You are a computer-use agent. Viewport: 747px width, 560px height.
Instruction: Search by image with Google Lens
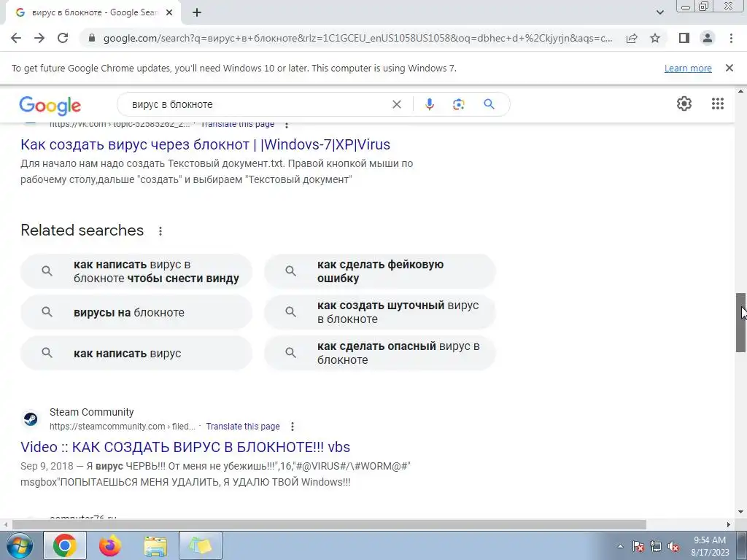tap(458, 104)
